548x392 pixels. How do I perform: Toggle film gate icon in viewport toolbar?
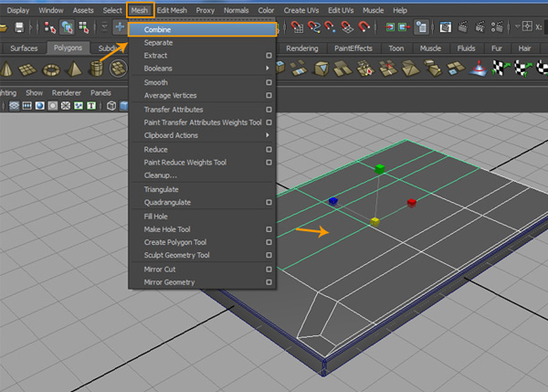tap(26, 106)
